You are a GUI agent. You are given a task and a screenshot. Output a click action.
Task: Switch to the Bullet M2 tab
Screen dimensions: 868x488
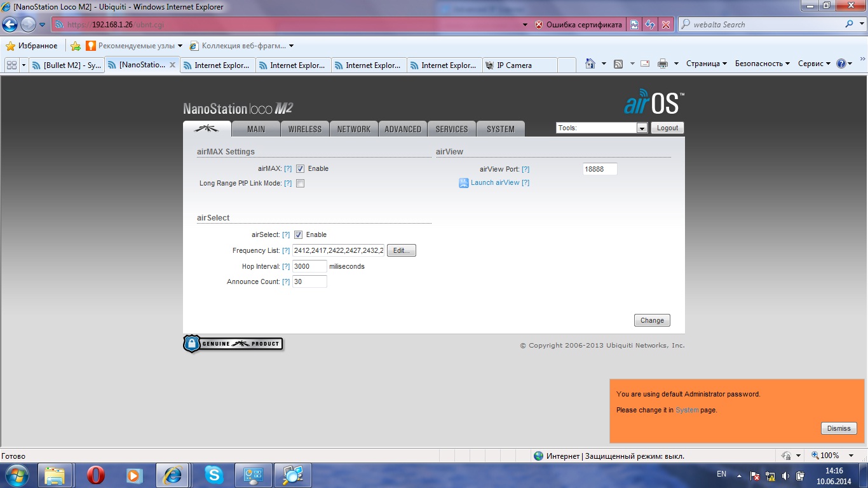click(x=66, y=65)
